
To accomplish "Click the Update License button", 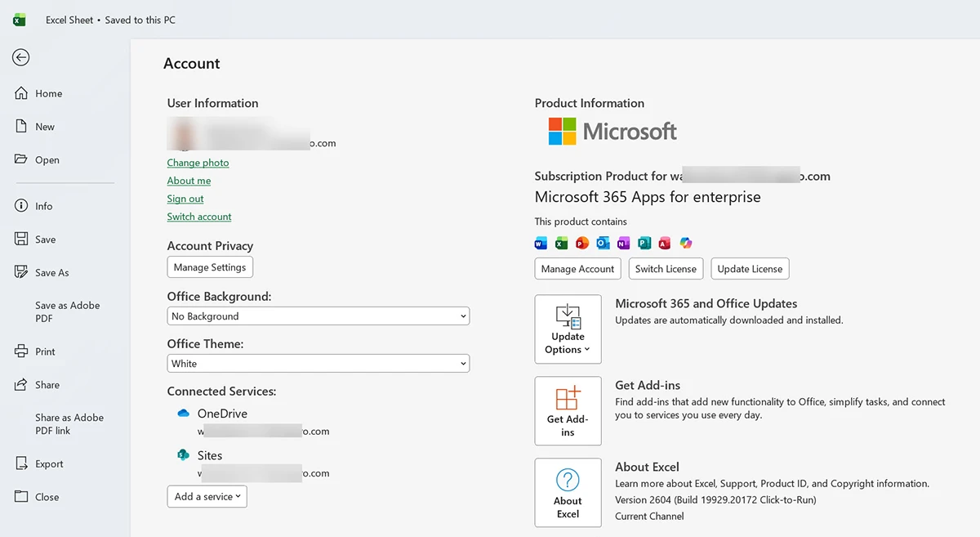I will [750, 269].
